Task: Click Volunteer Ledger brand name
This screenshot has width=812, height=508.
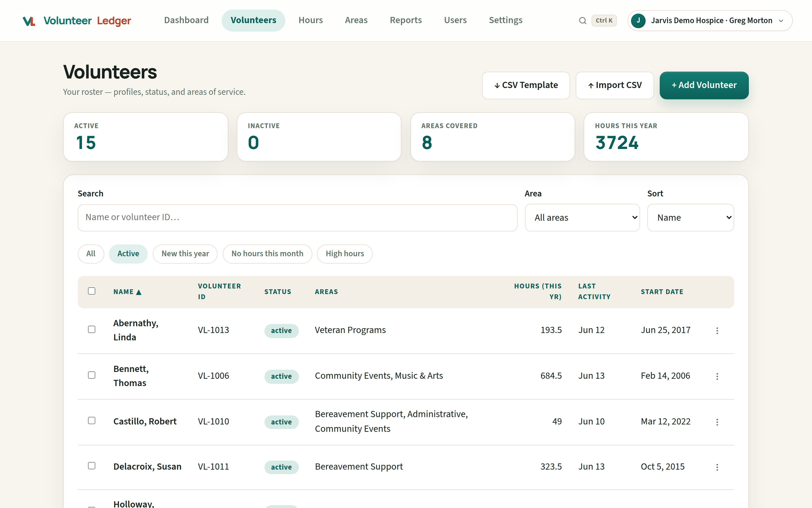Action: pos(87,21)
